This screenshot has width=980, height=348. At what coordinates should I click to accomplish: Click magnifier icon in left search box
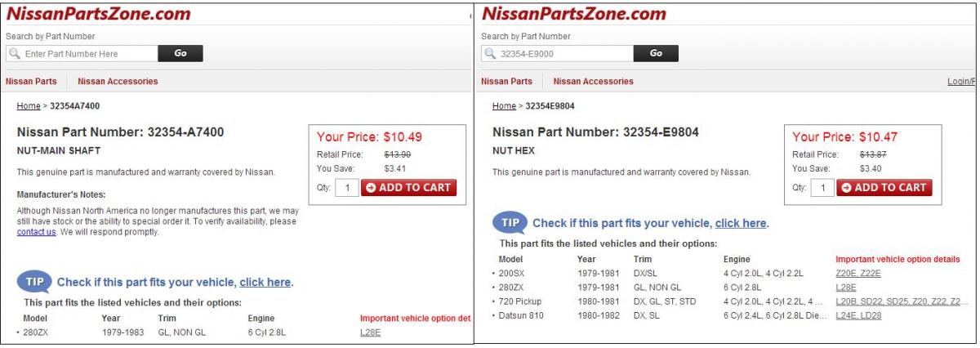point(15,54)
